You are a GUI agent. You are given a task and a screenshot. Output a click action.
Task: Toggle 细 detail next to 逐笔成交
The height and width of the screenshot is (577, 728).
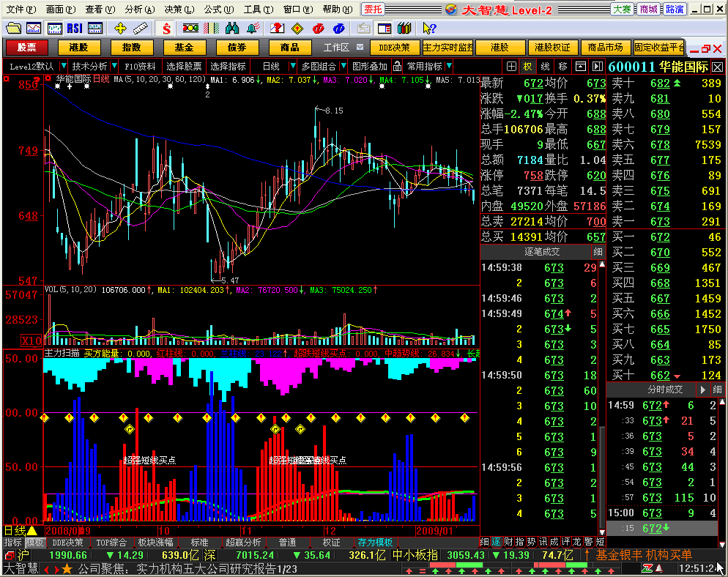point(598,252)
